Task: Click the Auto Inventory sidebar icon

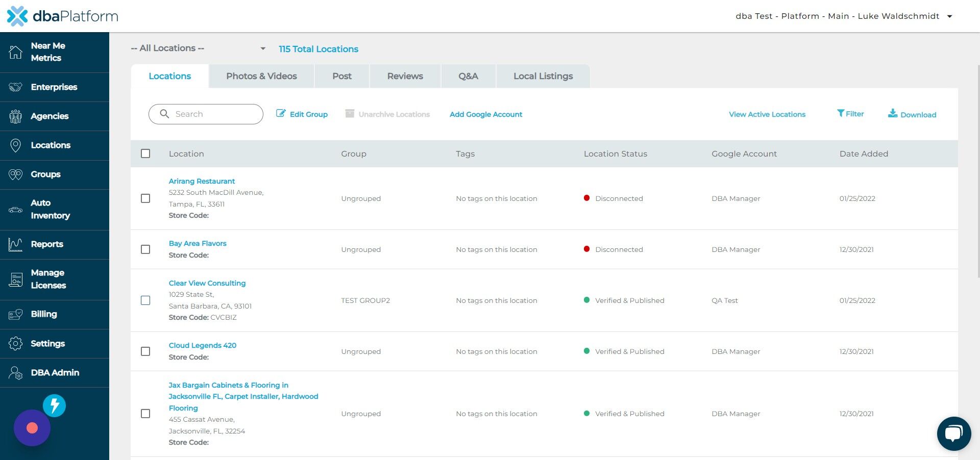Action: (15, 210)
